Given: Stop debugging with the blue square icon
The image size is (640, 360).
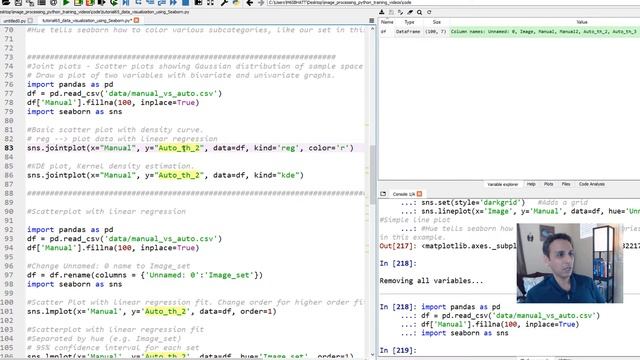Looking at the screenshot, I should pyautogui.click(x=185, y=2).
